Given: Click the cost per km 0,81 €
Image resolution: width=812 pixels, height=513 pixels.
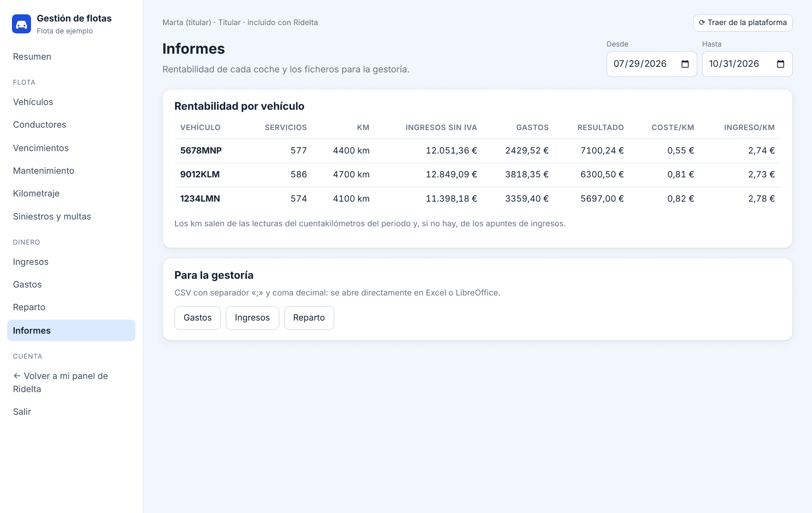Looking at the screenshot, I should [681, 175].
